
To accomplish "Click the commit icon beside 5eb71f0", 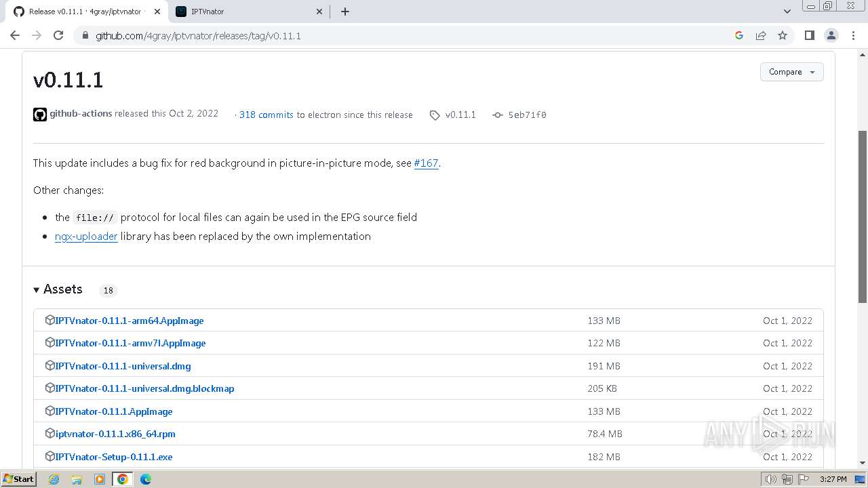I will [498, 115].
